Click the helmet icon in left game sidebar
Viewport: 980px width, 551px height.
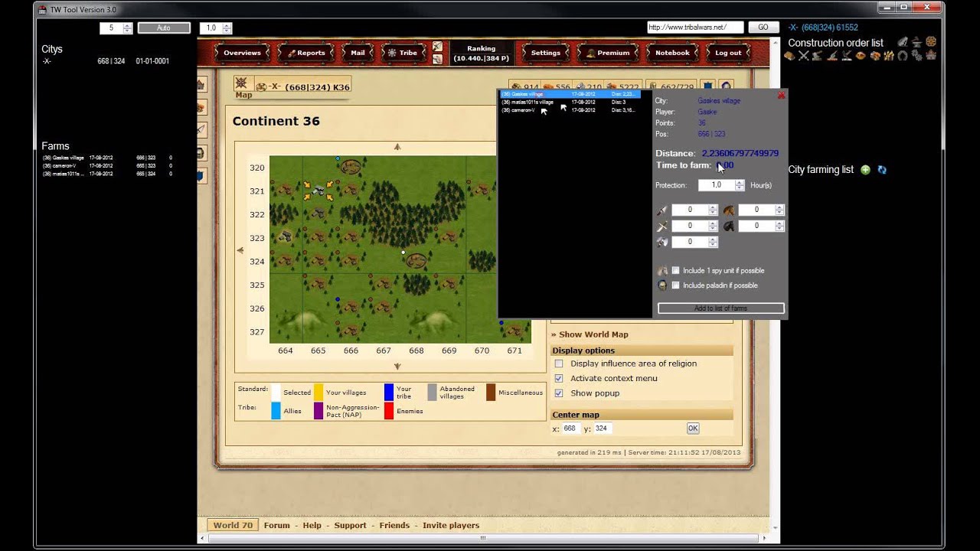pyautogui.click(x=201, y=153)
